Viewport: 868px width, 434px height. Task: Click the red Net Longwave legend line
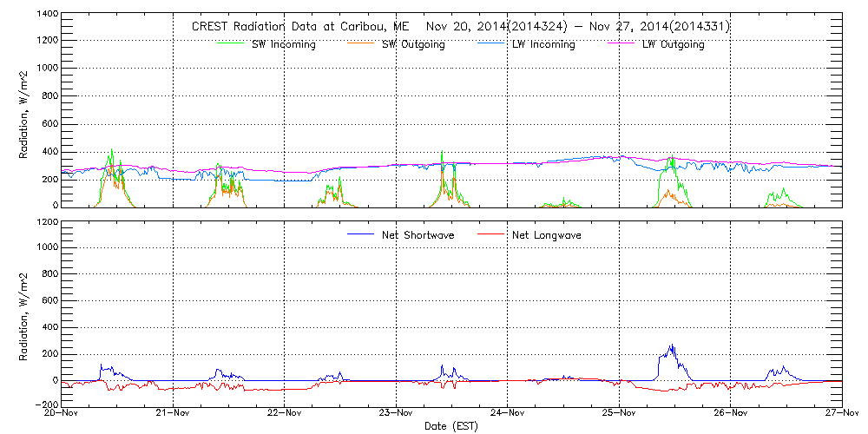tap(491, 233)
